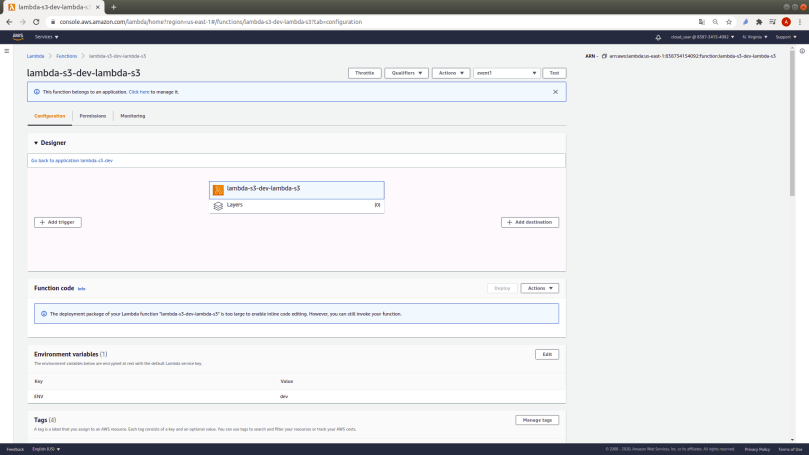The image size is (809, 455).
Task: Click the AWS logo in the header
Action: pos(18,36)
